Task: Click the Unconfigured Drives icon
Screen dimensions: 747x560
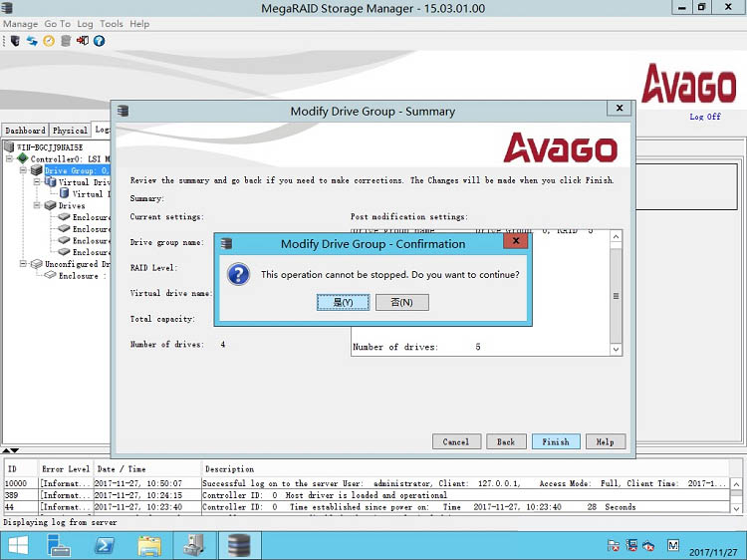Action: click(36, 263)
